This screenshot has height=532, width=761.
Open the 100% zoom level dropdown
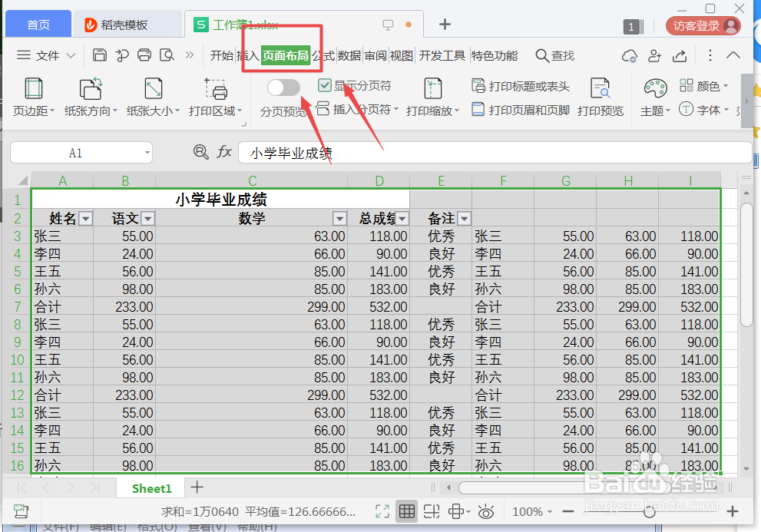click(x=532, y=511)
